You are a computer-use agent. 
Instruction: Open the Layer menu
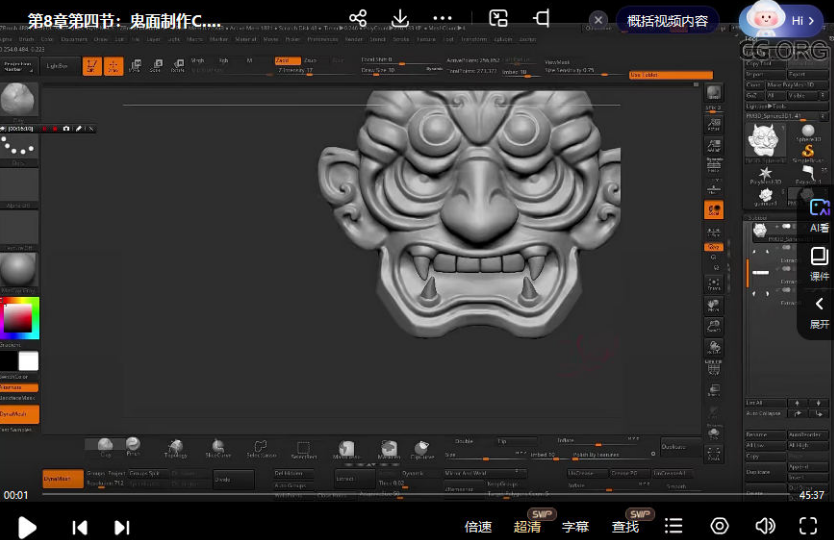pos(153,39)
